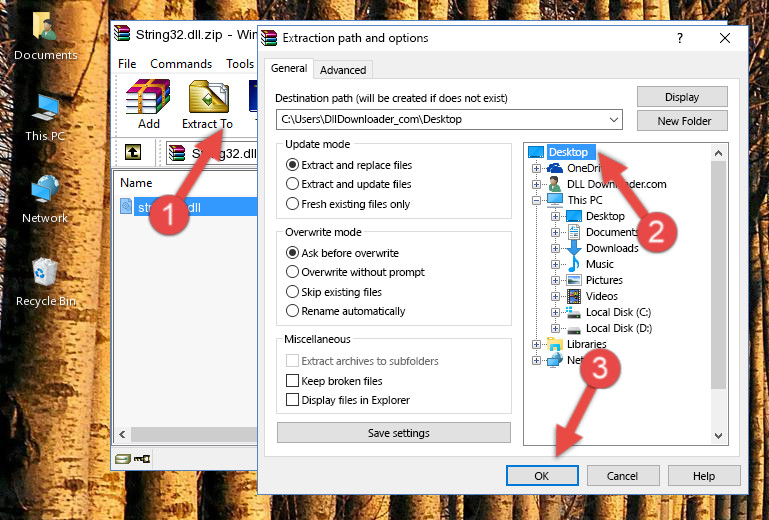Click the Cancel button
The width and height of the screenshot is (769, 520).
pyautogui.click(x=623, y=476)
